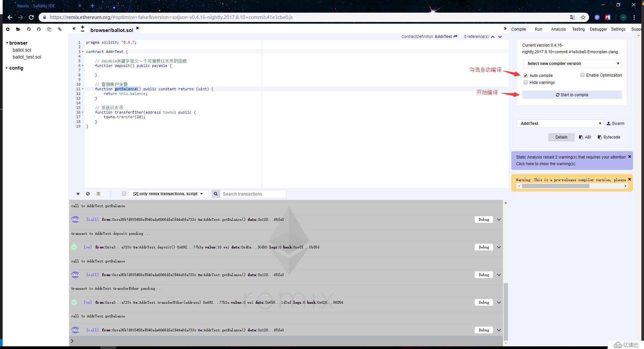Image resolution: width=644 pixels, height=349 pixels.
Task: Open only remix transactions filter dropdown
Action: point(168,194)
